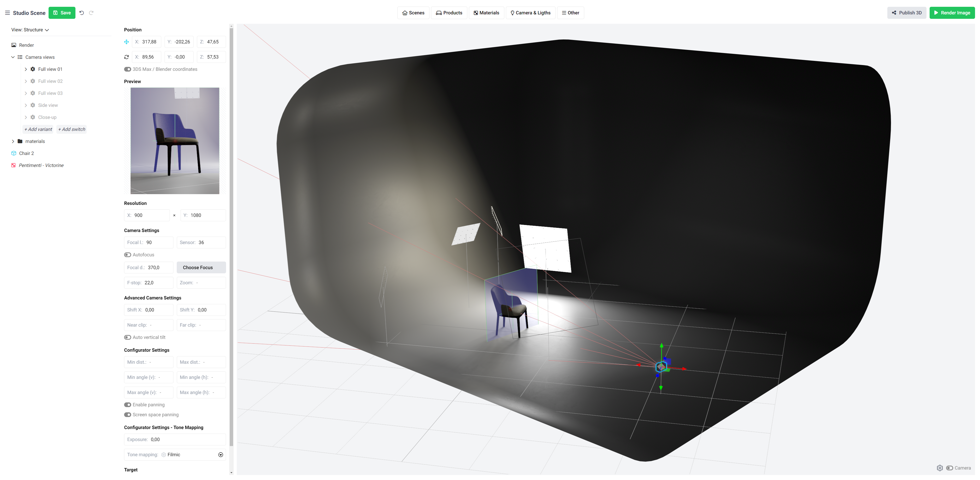Viewport: 980px width, 480px height.
Task: Click the undo arrow icon
Action: click(81, 13)
